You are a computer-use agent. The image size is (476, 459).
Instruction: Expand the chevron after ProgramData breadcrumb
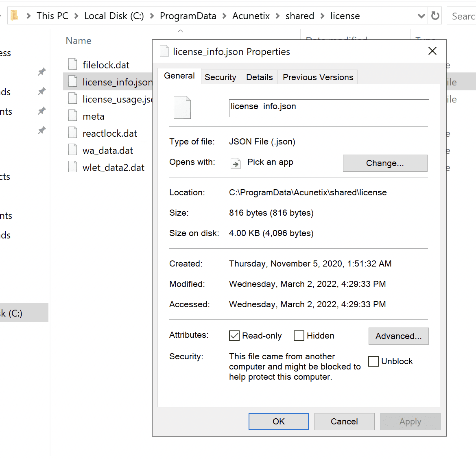click(225, 16)
